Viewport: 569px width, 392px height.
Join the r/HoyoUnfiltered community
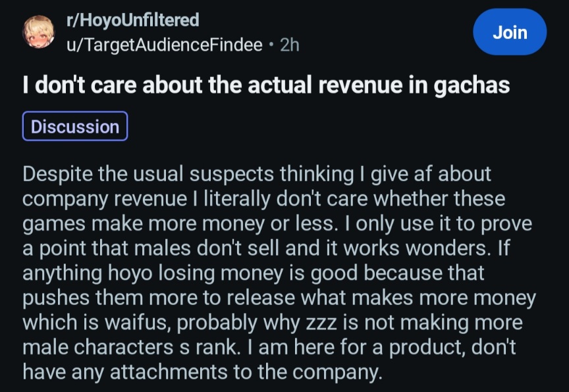tap(510, 32)
